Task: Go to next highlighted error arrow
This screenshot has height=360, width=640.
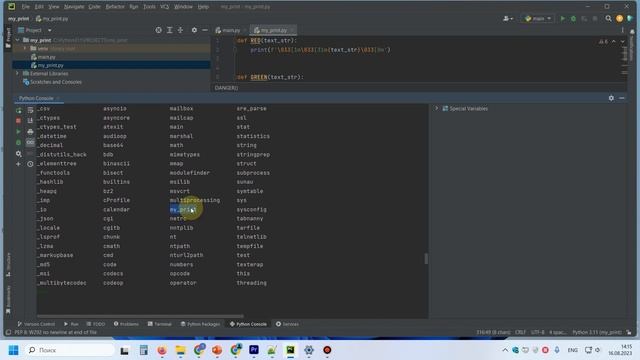Action: 622,42
